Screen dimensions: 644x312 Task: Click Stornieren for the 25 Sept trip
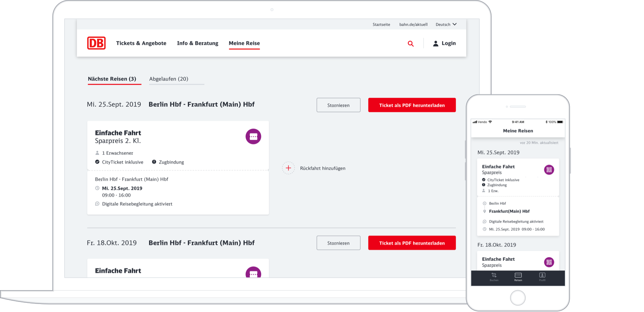(338, 105)
